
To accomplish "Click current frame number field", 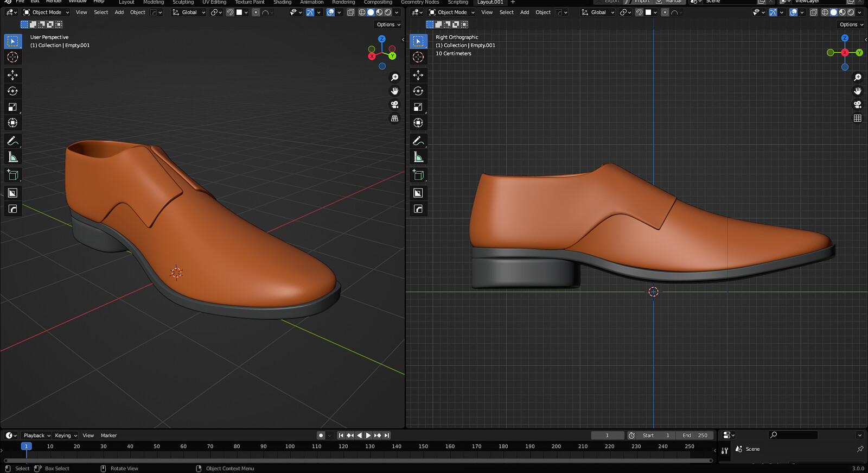I will 608,436.
